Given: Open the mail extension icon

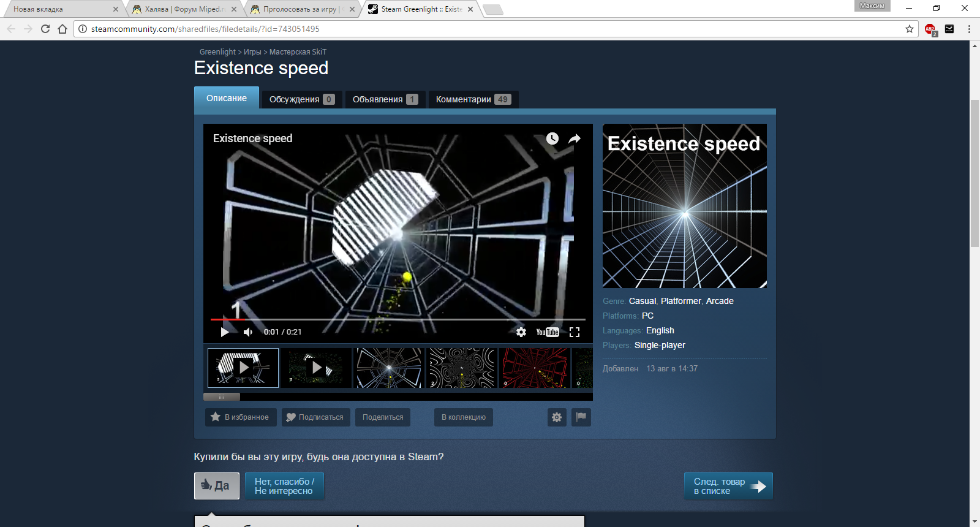Looking at the screenshot, I should (949, 29).
